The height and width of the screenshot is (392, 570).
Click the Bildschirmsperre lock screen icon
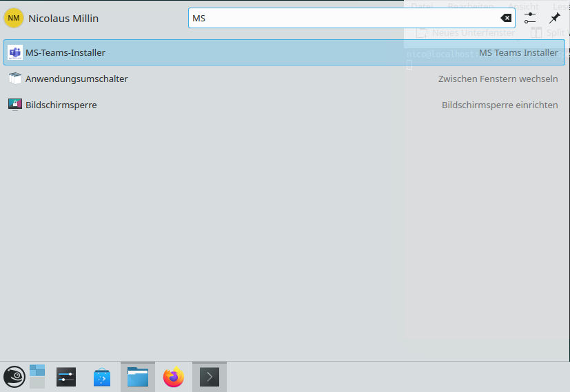[15, 105]
